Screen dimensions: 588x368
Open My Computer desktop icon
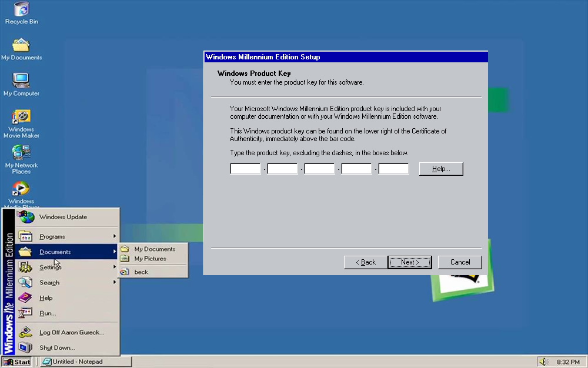[21, 81]
